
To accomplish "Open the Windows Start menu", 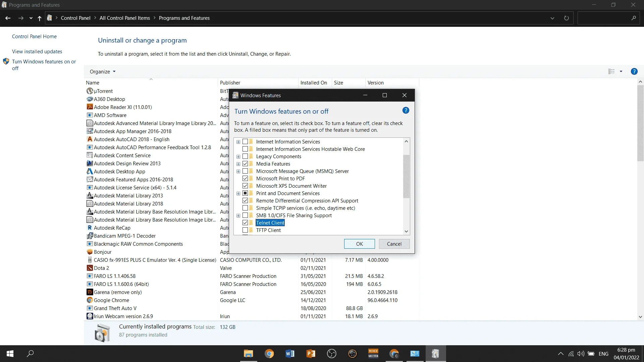I will [10, 354].
